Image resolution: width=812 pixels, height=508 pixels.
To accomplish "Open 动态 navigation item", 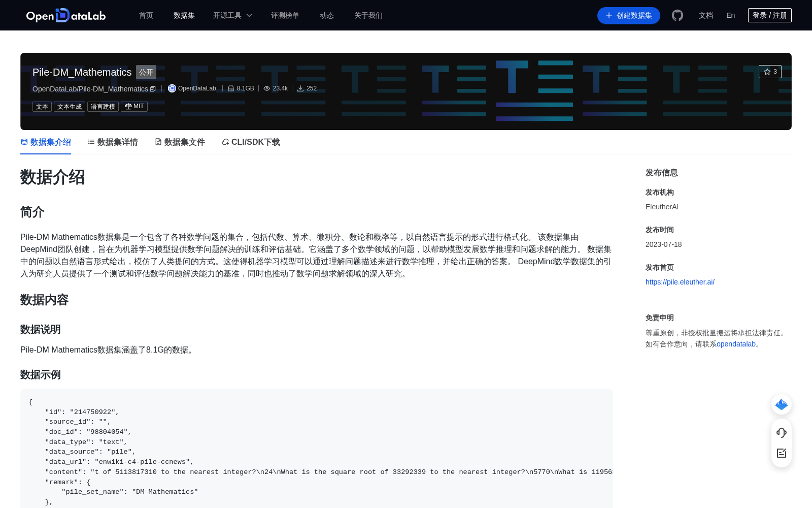I will (x=327, y=15).
